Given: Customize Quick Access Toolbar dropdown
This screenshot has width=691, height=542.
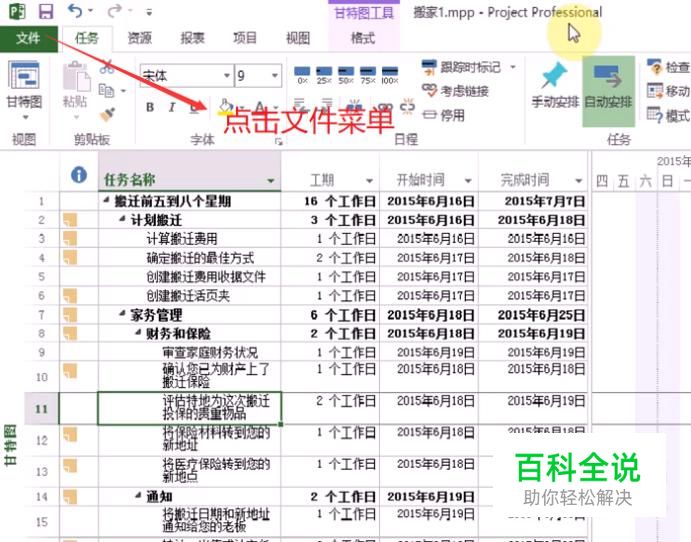Looking at the screenshot, I should (149, 12).
